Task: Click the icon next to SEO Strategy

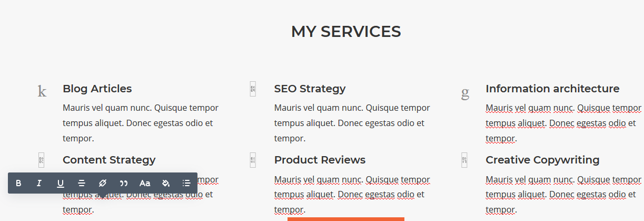Action: (253, 89)
